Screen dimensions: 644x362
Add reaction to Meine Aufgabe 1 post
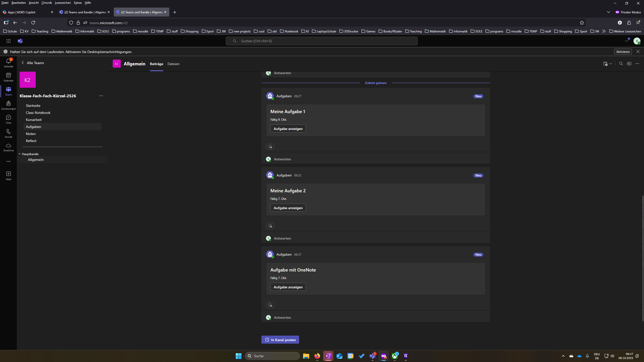270,147
